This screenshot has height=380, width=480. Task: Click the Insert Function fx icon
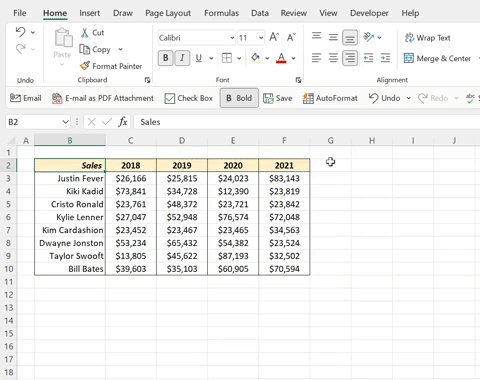coord(123,122)
